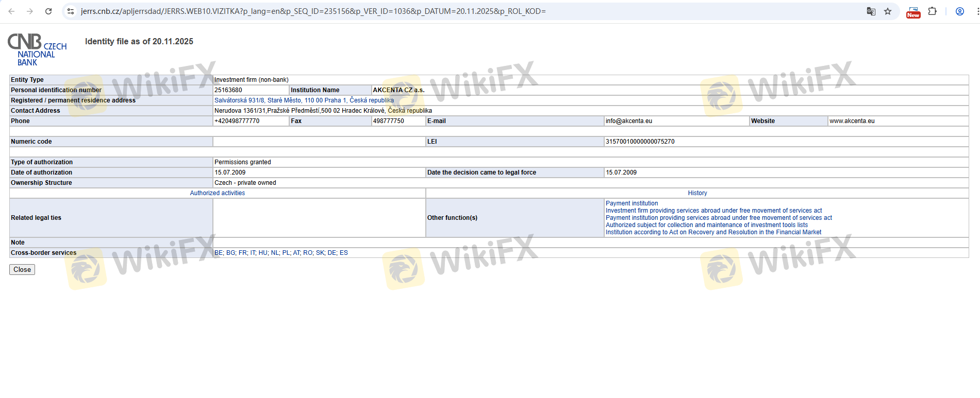View site information icon in address bar

coord(71,11)
